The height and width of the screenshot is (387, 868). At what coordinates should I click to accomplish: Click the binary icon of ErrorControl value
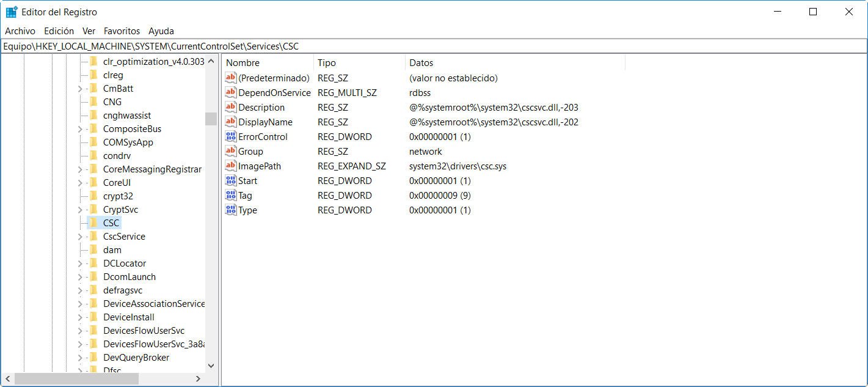(x=231, y=137)
